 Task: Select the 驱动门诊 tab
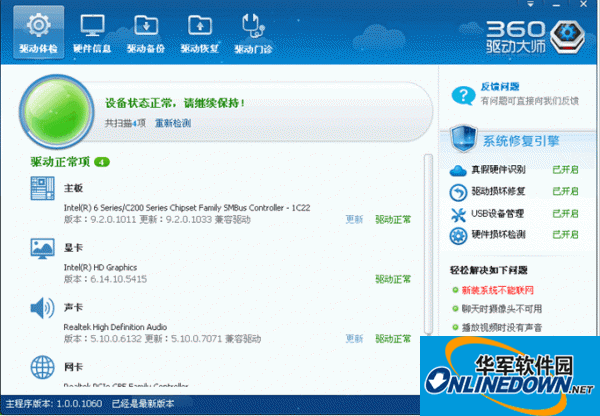(x=253, y=33)
